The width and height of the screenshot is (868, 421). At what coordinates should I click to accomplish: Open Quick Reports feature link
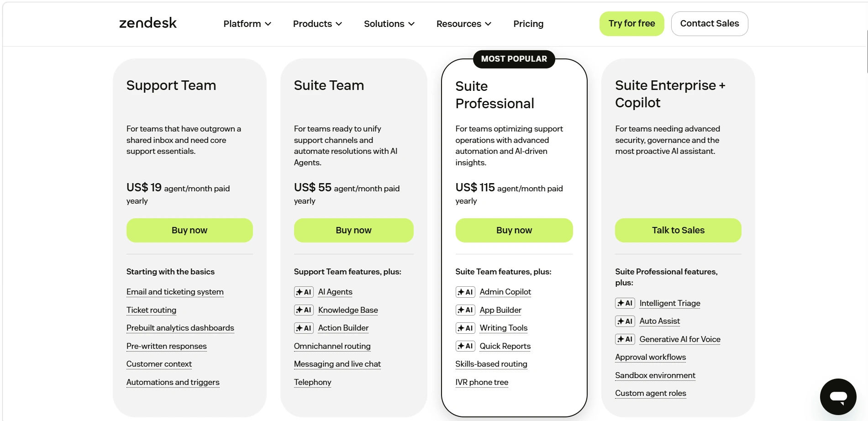[505, 346]
